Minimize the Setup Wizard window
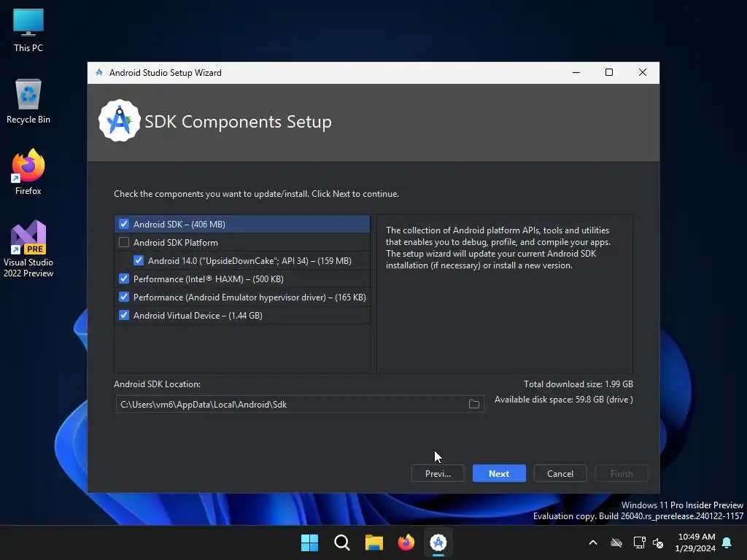Viewport: 747px width, 560px height. [x=576, y=72]
